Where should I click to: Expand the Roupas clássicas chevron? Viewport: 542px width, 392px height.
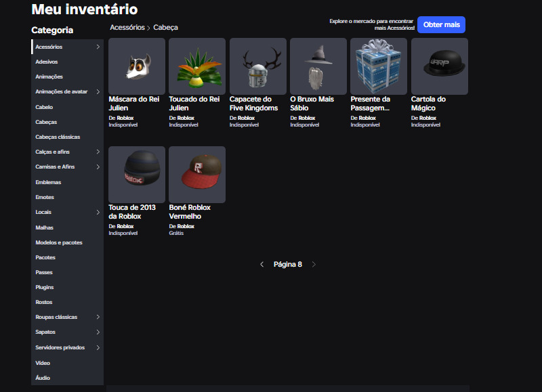(98, 317)
